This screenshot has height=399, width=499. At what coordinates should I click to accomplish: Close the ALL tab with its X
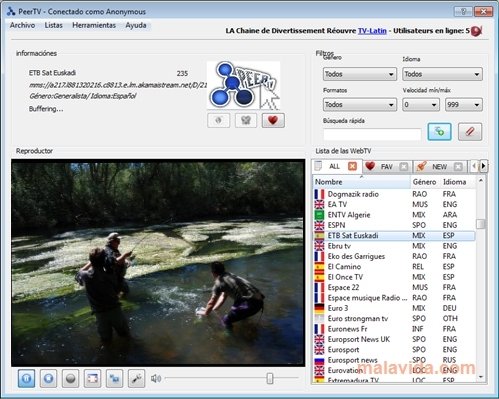(352, 166)
